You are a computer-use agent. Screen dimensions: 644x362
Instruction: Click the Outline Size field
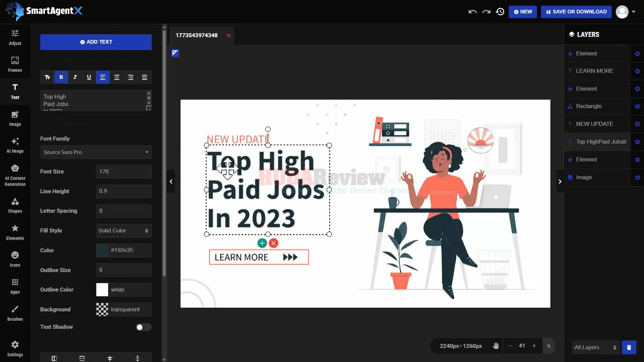coord(123,270)
